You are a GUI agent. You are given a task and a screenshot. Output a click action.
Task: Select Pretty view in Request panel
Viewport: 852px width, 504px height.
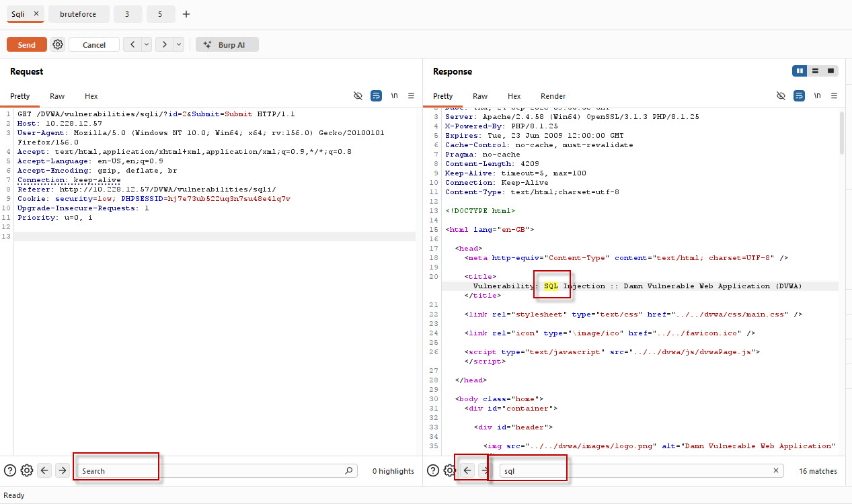tap(20, 96)
